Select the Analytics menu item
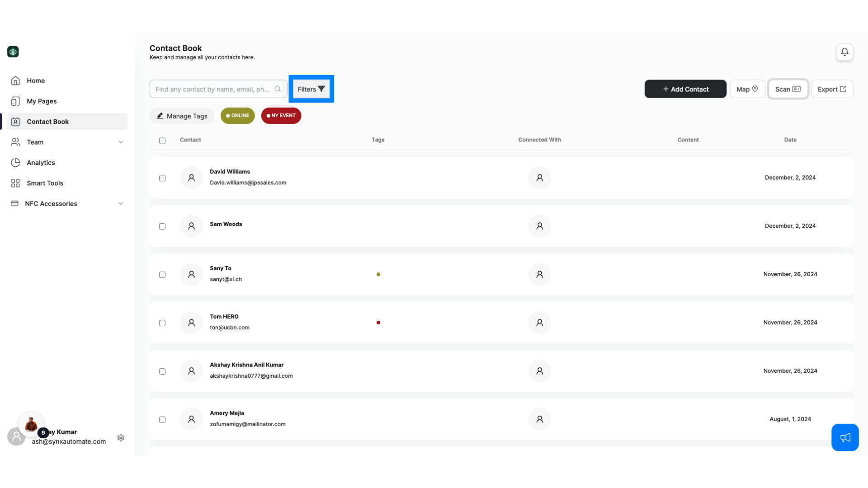The image size is (868, 488). point(41,162)
